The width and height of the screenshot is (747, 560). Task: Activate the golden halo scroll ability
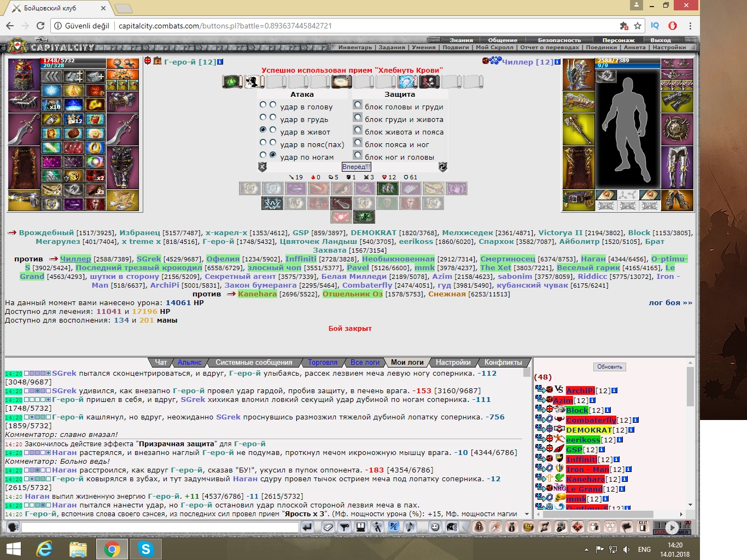click(341, 82)
